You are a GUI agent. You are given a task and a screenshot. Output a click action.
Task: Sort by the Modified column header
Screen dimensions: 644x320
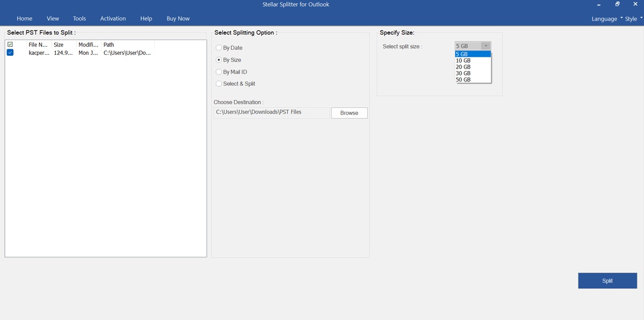(x=89, y=44)
